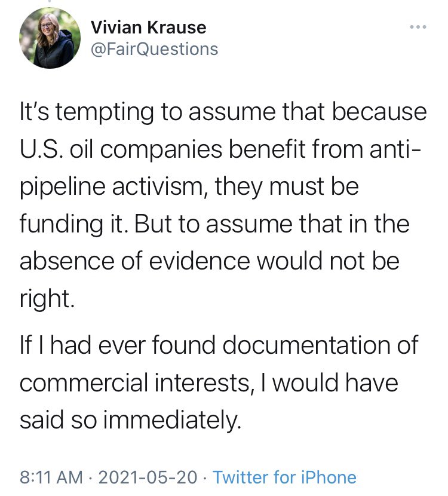Viewport: 448px width, 496px height.
Task: Click the word "right." ending the first paragraph
Action: coord(48,299)
